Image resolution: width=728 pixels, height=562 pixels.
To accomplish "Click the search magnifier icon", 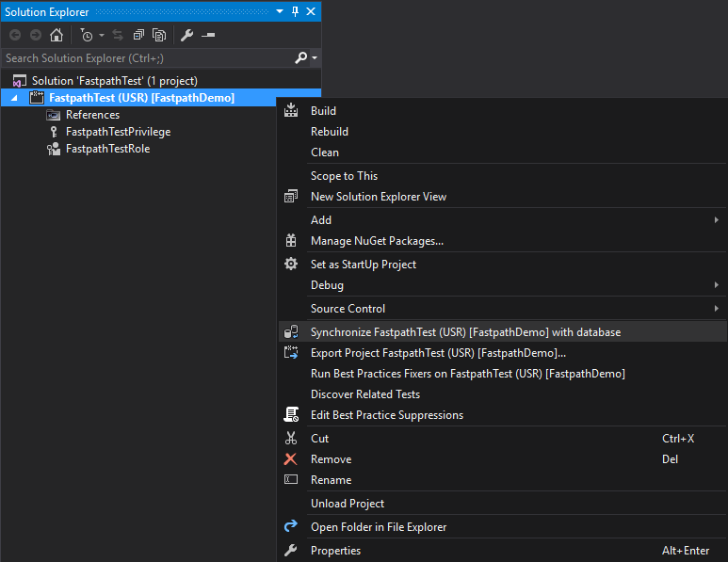I will pos(300,58).
